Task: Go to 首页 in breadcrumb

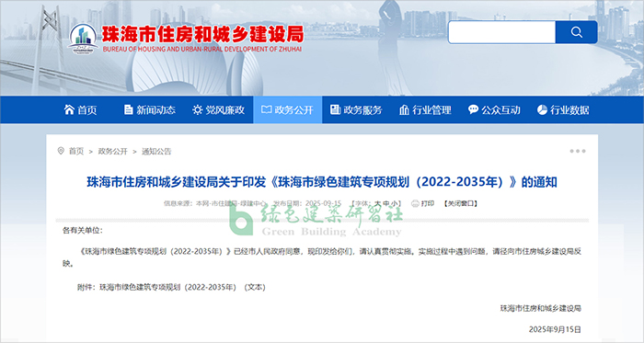Action: [76, 152]
